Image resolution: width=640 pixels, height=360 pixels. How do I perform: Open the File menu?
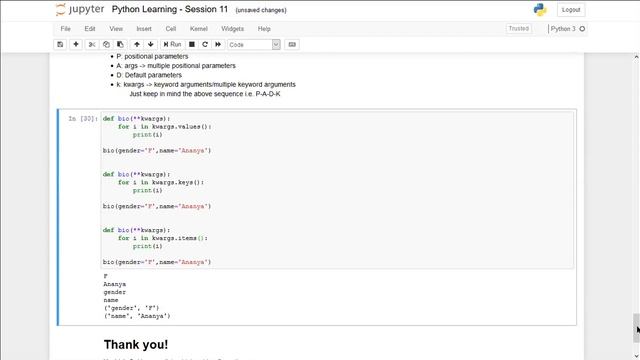(65, 29)
